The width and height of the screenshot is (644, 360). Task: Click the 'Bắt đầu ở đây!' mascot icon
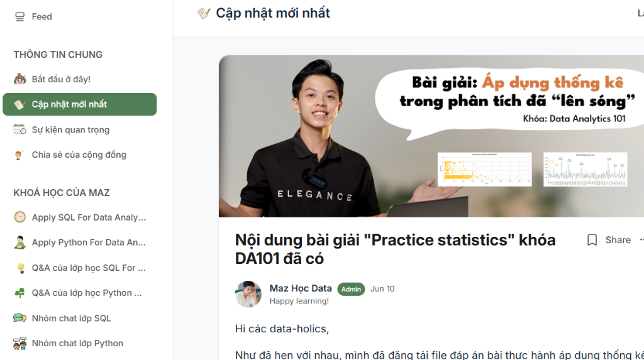coord(19,79)
